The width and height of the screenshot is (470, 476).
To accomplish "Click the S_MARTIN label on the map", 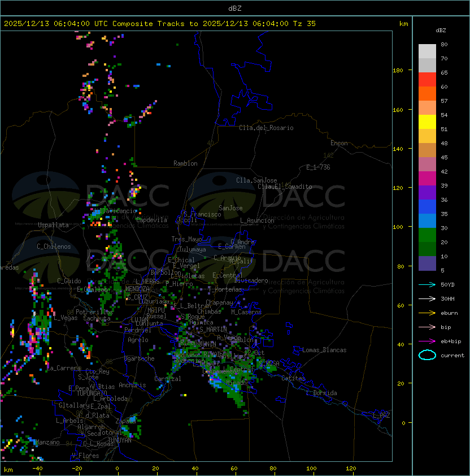I will pyautogui.click(x=214, y=330).
